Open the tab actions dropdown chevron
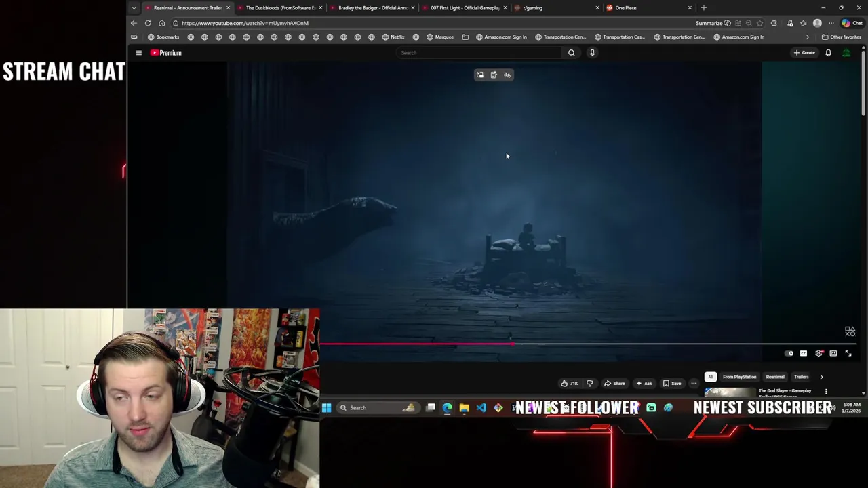The width and height of the screenshot is (868, 488). coord(134,8)
